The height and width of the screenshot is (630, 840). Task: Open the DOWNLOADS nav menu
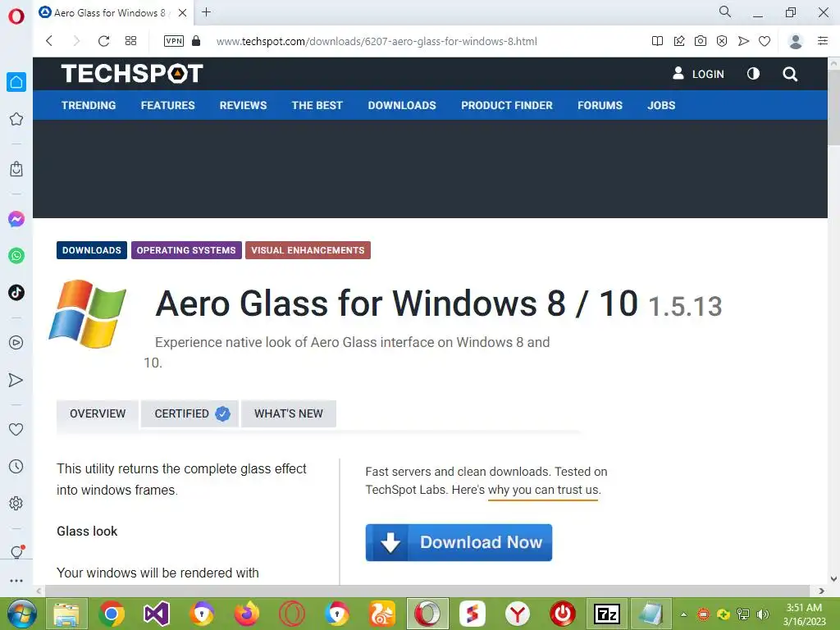coord(402,106)
